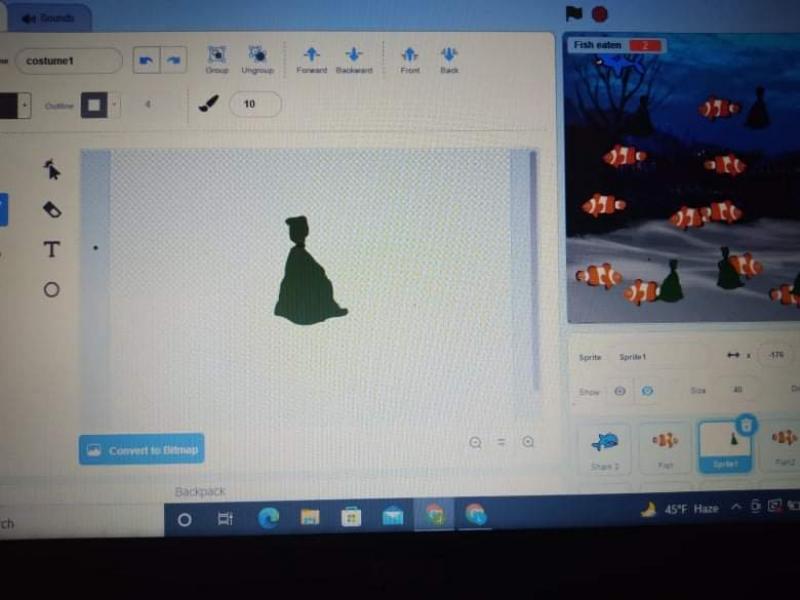Move shape one layer Backward
The image size is (800, 600).
tap(354, 60)
